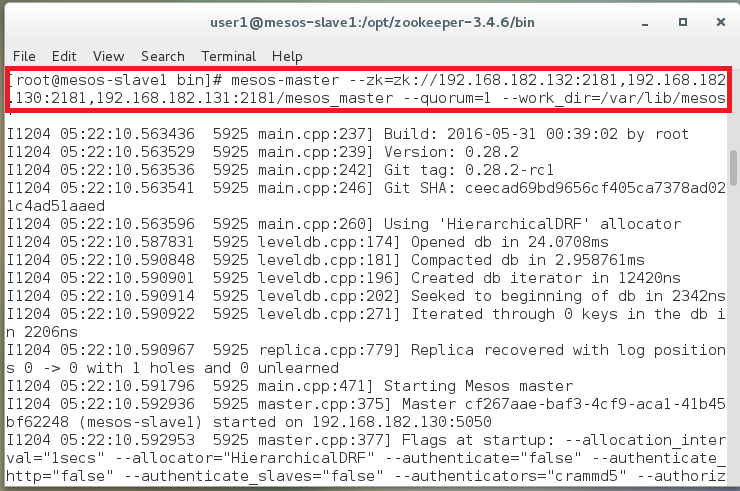Click the terminal vertical scrollbar thumb

tap(733, 168)
